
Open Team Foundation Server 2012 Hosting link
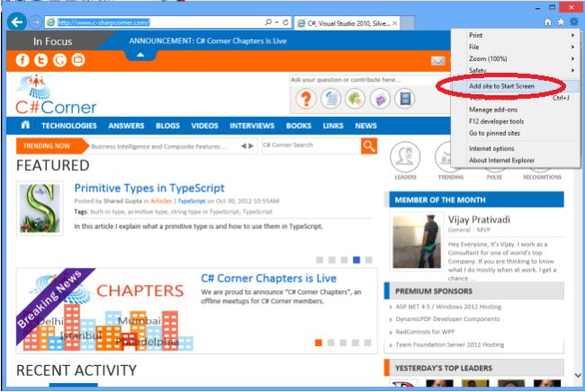pos(450,344)
